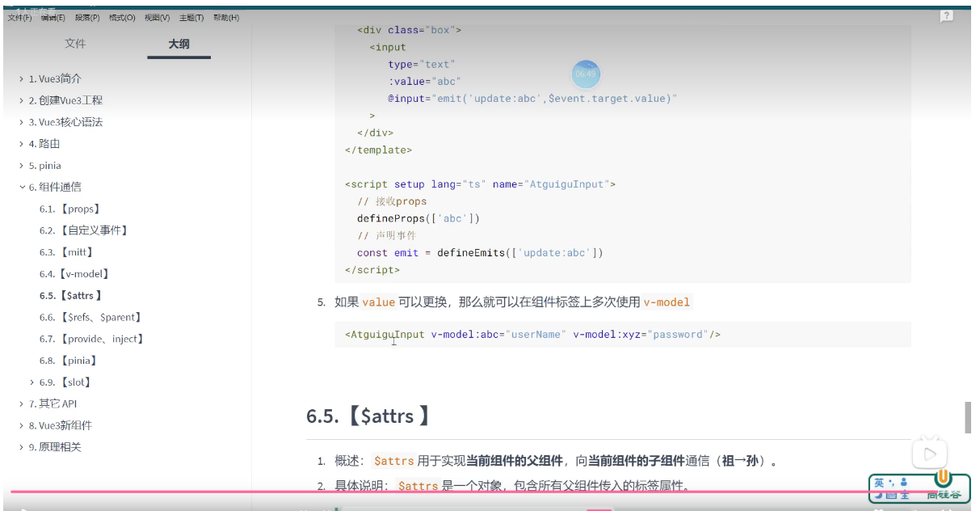The height and width of the screenshot is (511, 980).
Task: Open the 文件(F) menu
Action: [x=19, y=18]
